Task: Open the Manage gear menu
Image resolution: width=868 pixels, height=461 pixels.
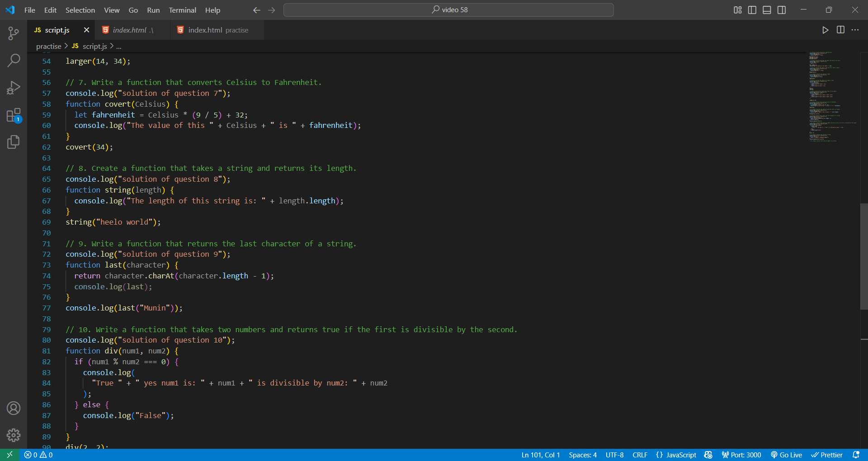Action: pyautogui.click(x=14, y=435)
